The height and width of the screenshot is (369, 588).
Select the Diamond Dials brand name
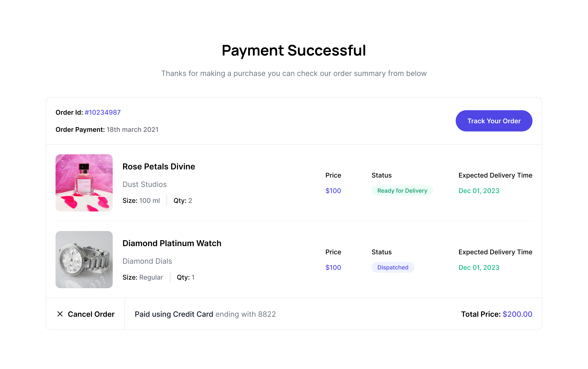[147, 261]
